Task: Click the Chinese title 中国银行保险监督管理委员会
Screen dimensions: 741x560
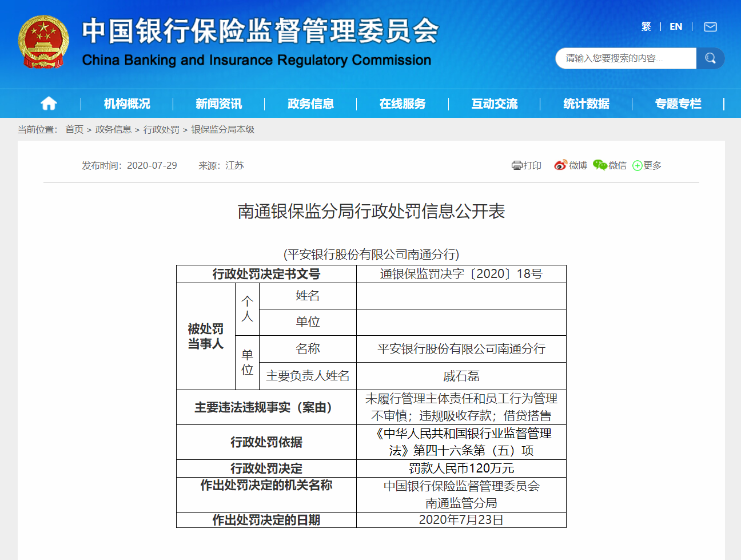Action: [260, 31]
